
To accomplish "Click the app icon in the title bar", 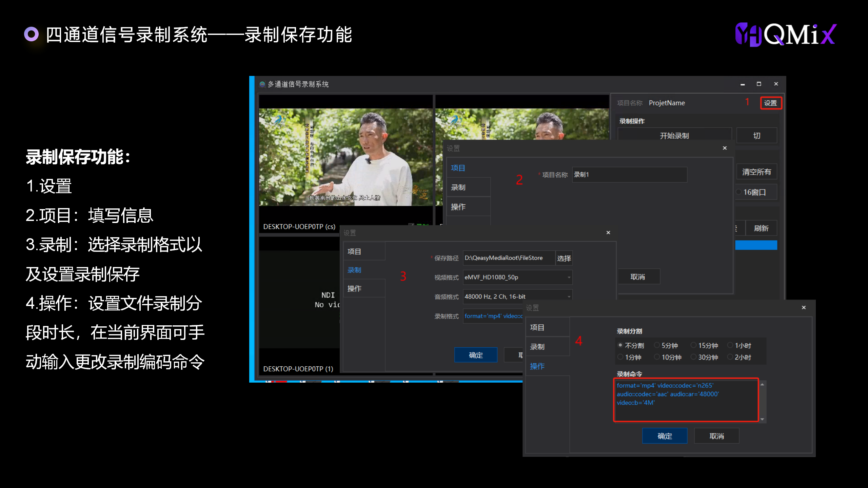I will tap(262, 84).
